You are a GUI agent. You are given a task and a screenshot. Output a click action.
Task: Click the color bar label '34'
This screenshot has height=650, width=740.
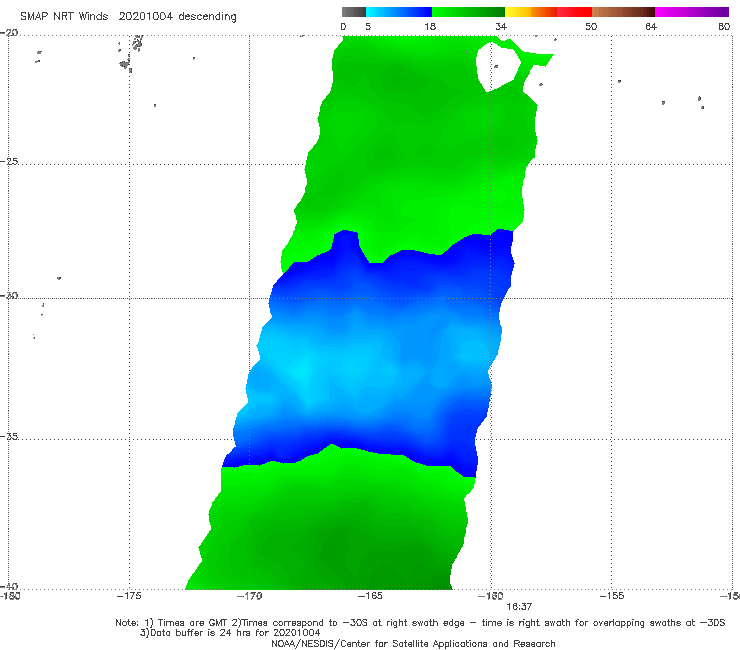click(x=501, y=26)
